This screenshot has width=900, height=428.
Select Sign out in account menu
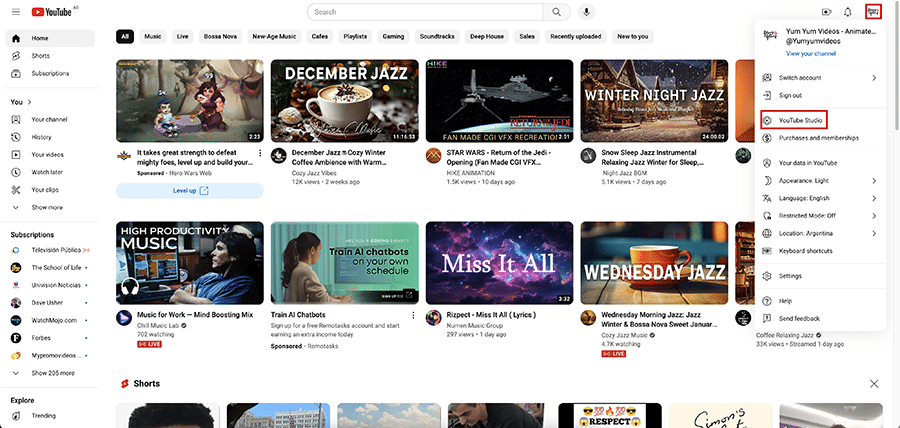pyautogui.click(x=819, y=95)
